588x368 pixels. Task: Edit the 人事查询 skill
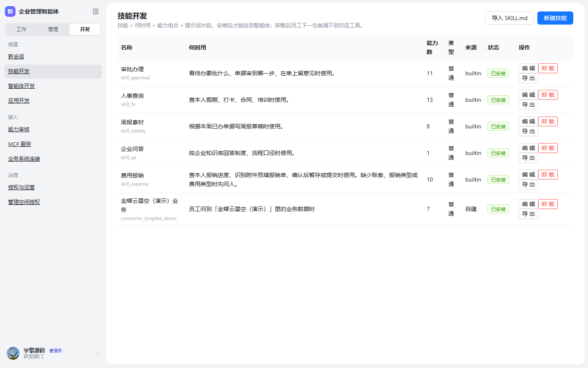[528, 95]
